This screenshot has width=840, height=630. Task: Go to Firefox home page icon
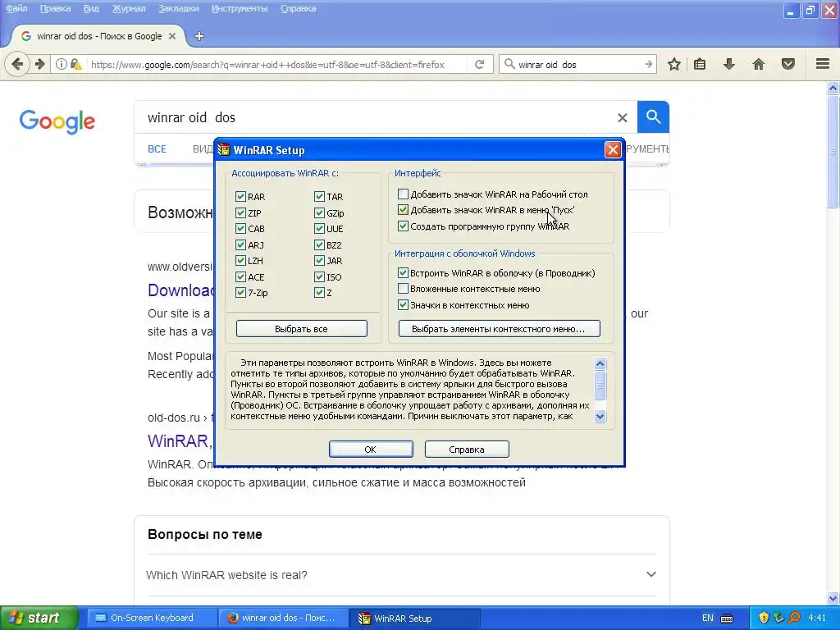click(759, 64)
